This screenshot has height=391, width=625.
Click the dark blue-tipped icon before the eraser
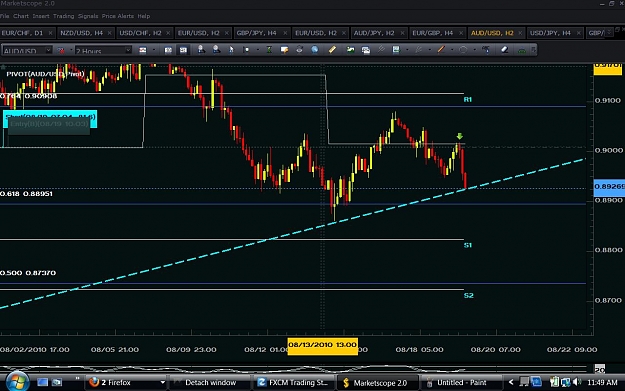[x=486, y=49]
